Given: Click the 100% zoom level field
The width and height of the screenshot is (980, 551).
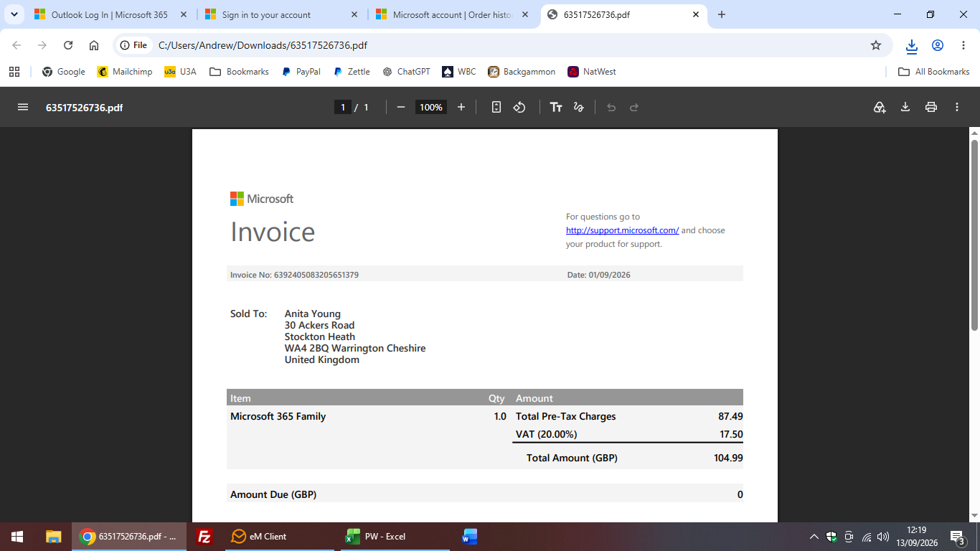Looking at the screenshot, I should (x=431, y=107).
